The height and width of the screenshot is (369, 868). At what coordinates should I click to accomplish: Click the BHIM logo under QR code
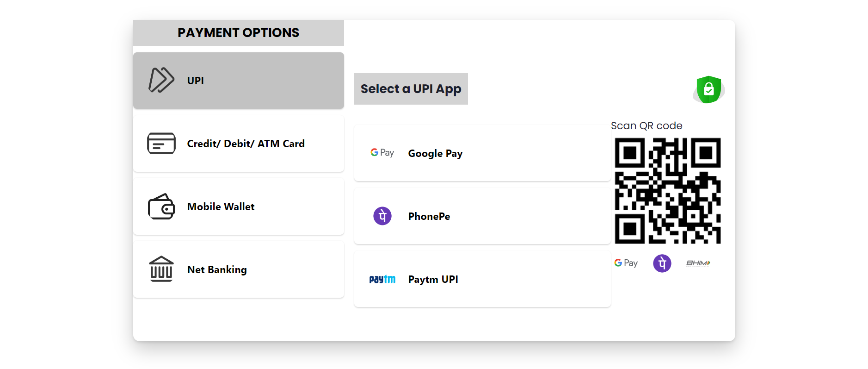point(698,263)
